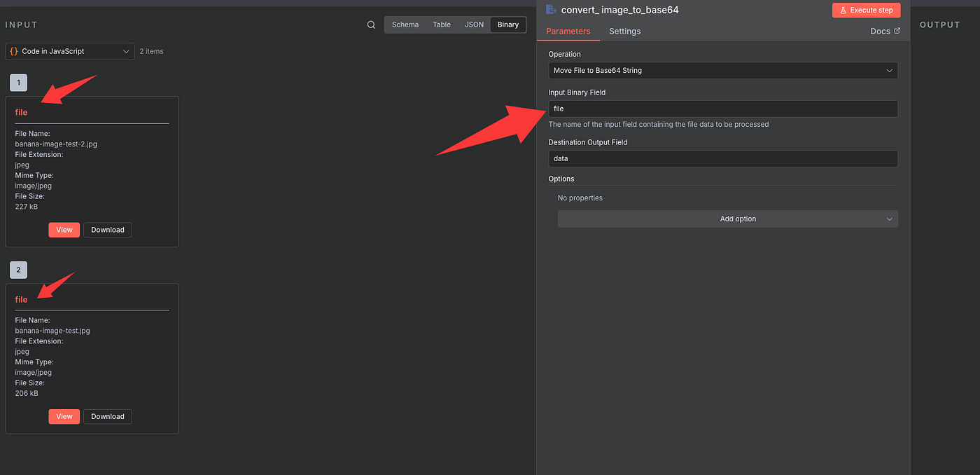Open the Docs external link
The image size is (980, 475).
click(885, 31)
